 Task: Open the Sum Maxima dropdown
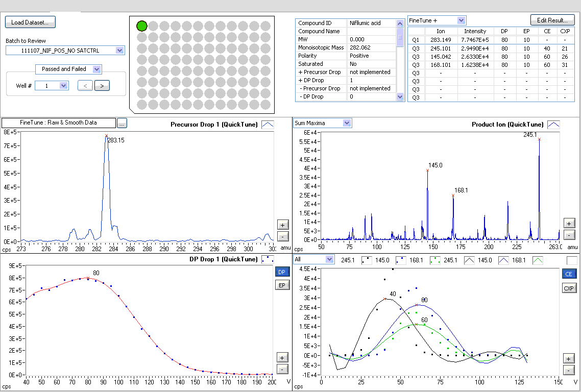(347, 123)
